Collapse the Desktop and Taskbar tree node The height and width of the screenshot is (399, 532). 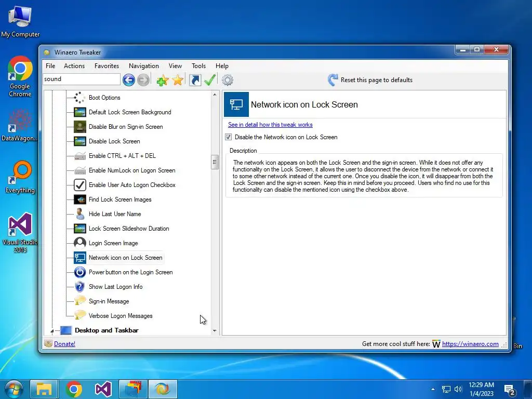(x=52, y=331)
